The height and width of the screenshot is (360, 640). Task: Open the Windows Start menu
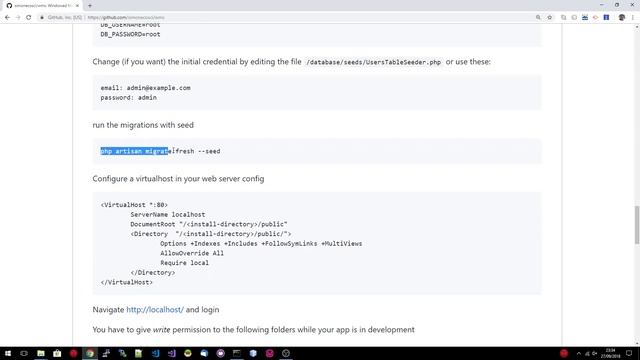pyautogui.click(x=8, y=353)
